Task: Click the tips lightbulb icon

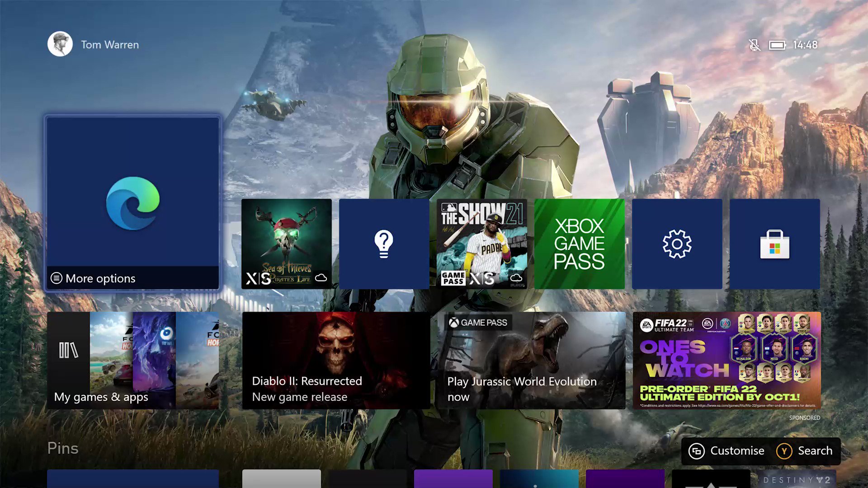Action: 384,244
